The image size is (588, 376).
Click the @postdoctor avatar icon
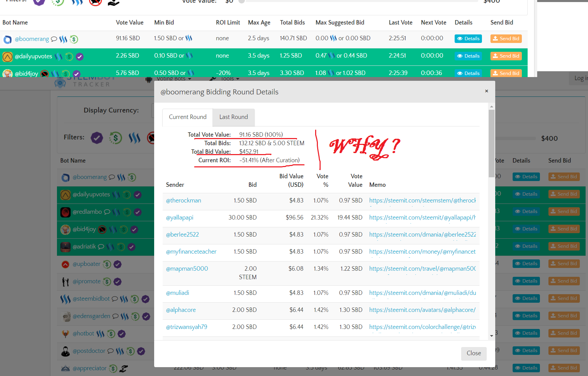tap(65, 351)
